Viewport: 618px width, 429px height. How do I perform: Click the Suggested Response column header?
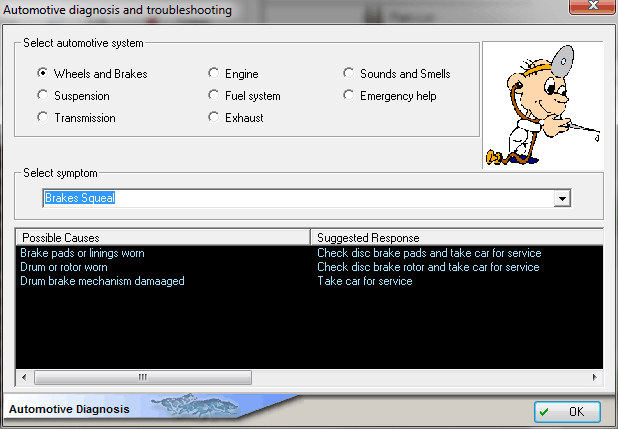[x=455, y=237]
